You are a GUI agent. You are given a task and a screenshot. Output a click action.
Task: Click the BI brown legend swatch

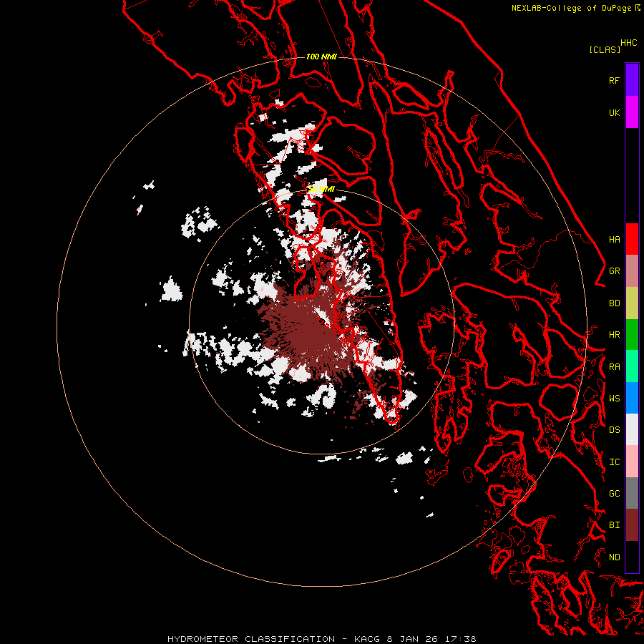(632, 525)
